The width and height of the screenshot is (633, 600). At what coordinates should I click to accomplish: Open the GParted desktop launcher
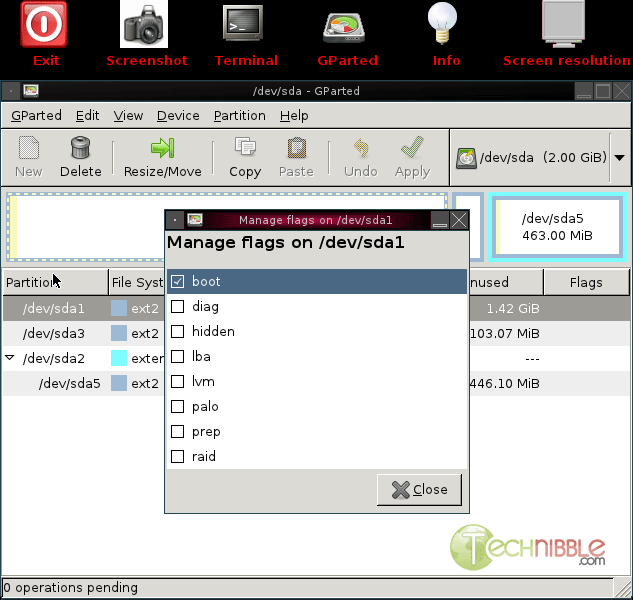click(344, 27)
